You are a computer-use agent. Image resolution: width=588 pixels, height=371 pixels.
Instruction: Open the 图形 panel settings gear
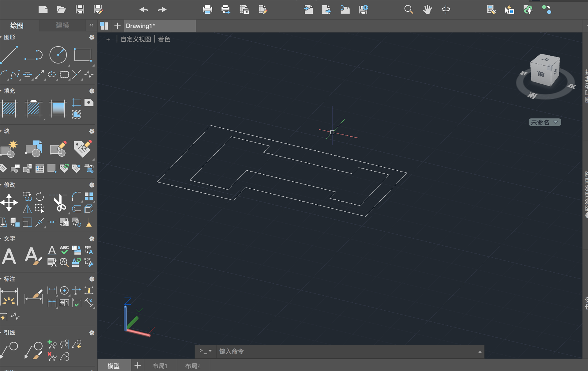(92, 37)
